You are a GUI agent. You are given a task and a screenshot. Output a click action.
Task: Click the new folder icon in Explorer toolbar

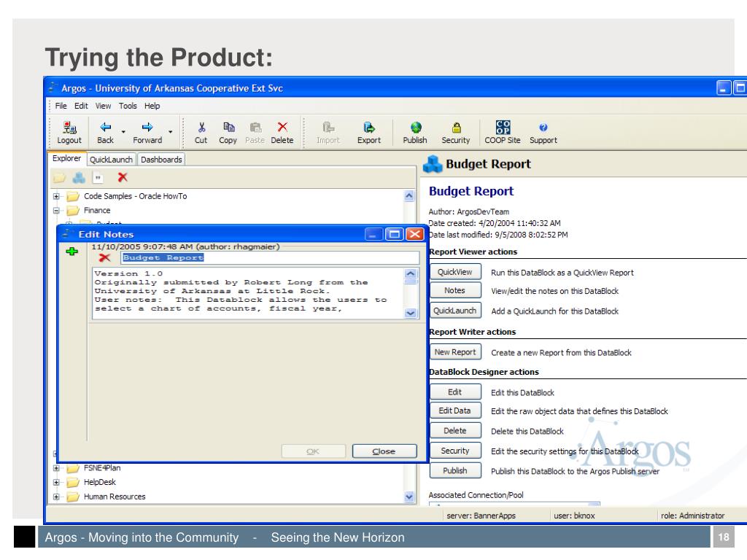point(59,178)
